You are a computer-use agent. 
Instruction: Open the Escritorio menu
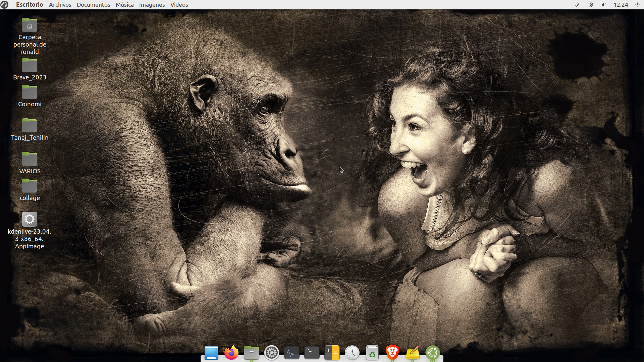point(30,5)
